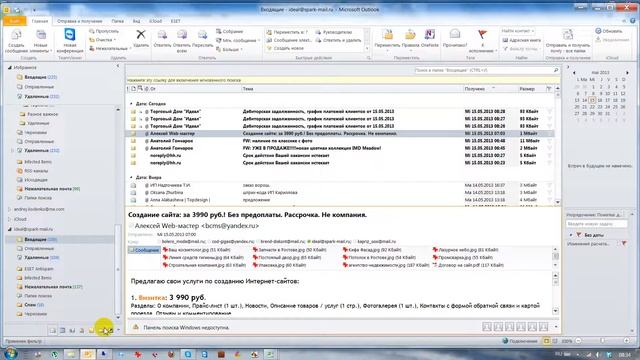Switch to the Папка tab
The width and height of the screenshot is (640, 360).
[118, 21]
